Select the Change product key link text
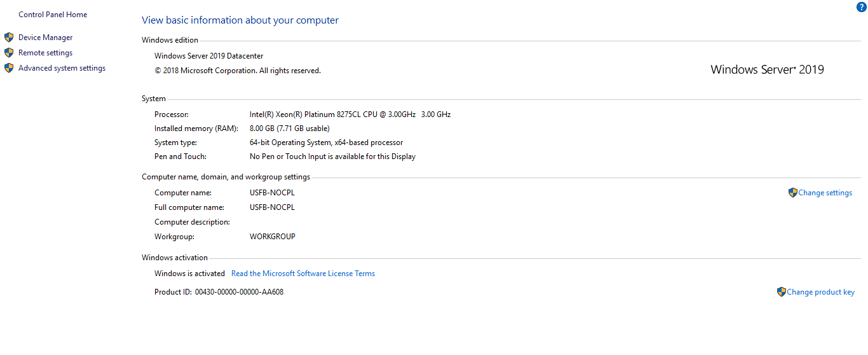Screen dimensions: 868x355 click(x=821, y=292)
